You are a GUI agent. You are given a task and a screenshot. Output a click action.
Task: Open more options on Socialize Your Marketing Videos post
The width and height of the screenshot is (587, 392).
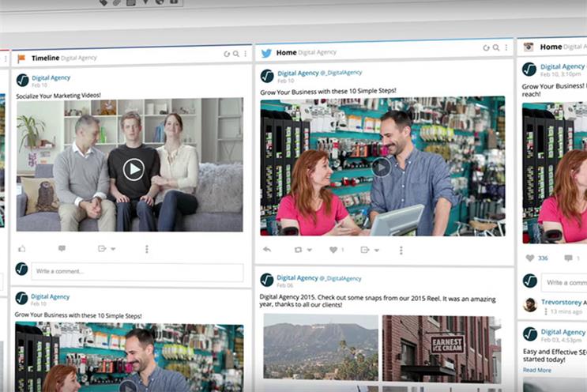point(147,249)
